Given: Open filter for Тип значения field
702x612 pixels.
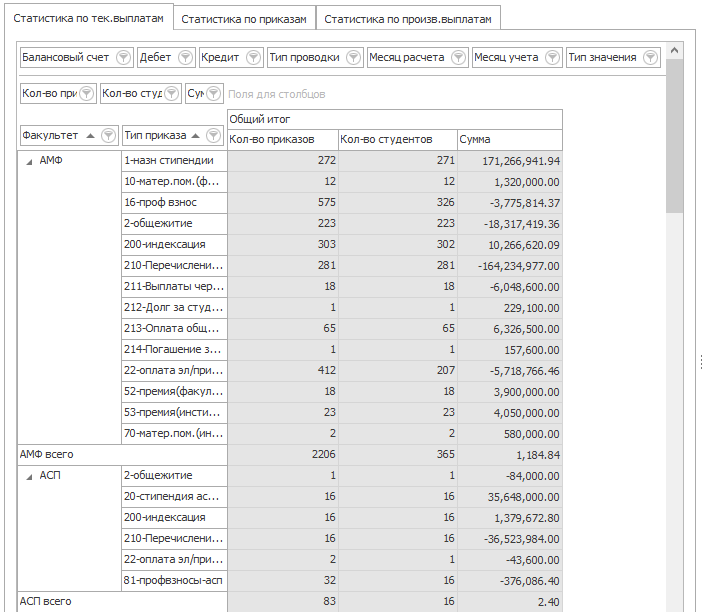Looking at the screenshot, I should (650, 57).
